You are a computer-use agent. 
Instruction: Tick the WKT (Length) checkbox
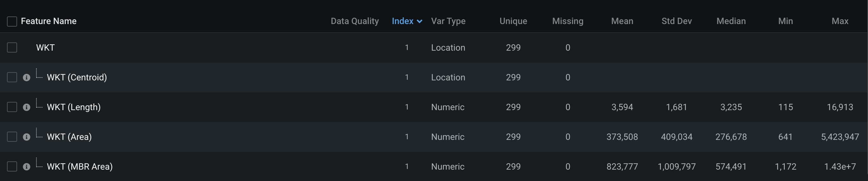point(12,107)
